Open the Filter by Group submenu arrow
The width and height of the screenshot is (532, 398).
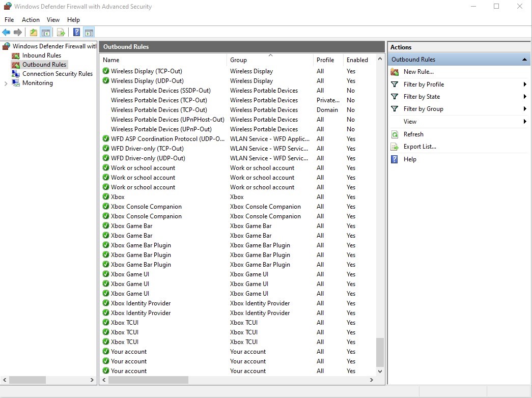[x=525, y=108]
